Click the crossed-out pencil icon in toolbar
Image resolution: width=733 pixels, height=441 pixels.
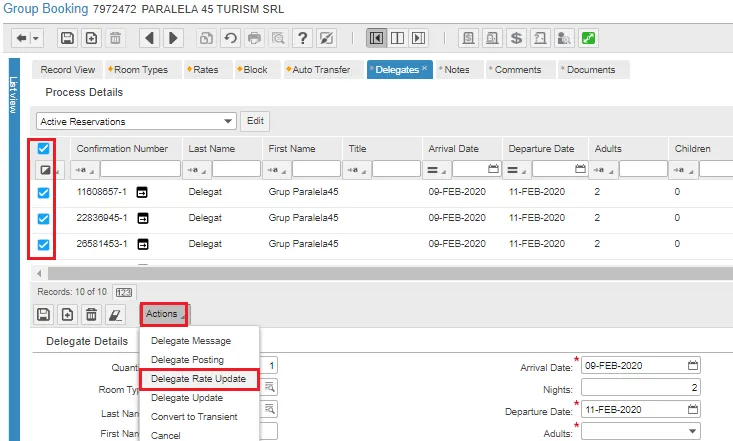click(326, 38)
